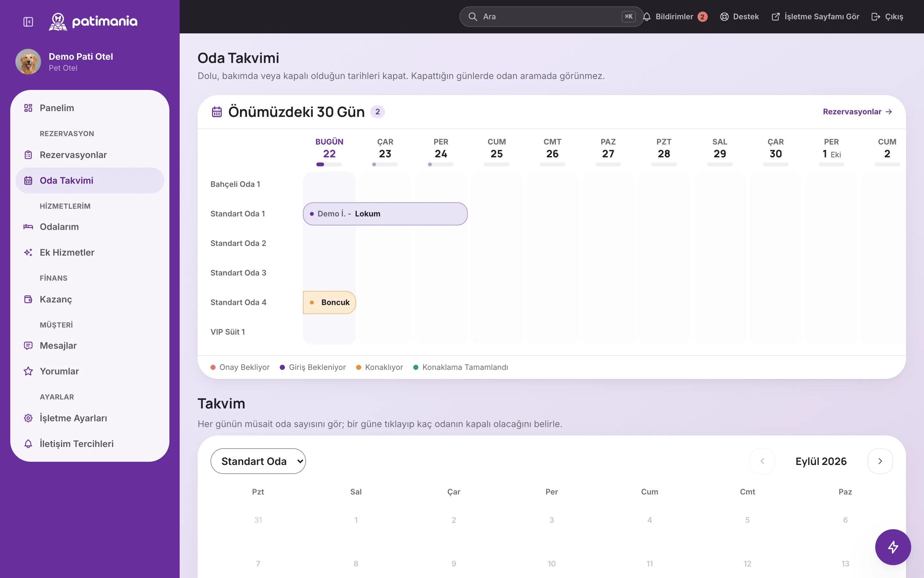Go to next month after Eylül 2026
924x578 pixels.
click(880, 461)
